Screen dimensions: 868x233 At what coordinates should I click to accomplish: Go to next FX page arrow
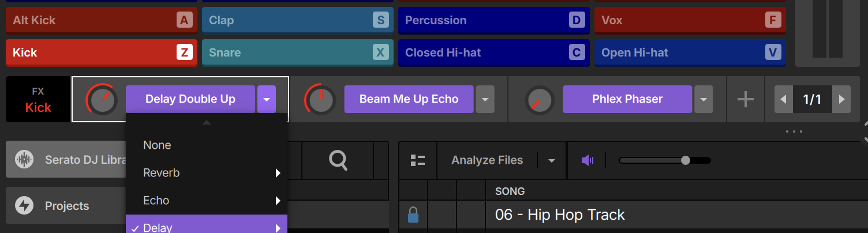(x=841, y=99)
